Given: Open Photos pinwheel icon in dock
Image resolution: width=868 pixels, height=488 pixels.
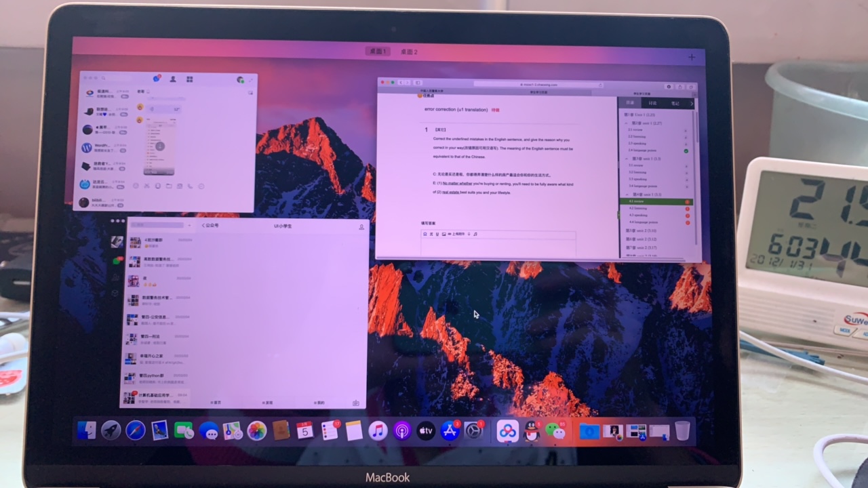Looking at the screenshot, I should [x=257, y=430].
